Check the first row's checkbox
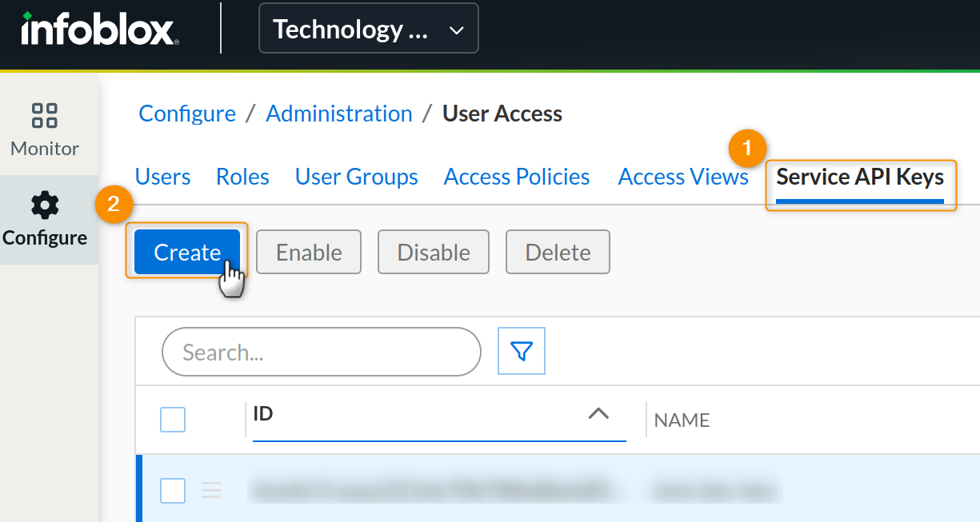 [173, 490]
